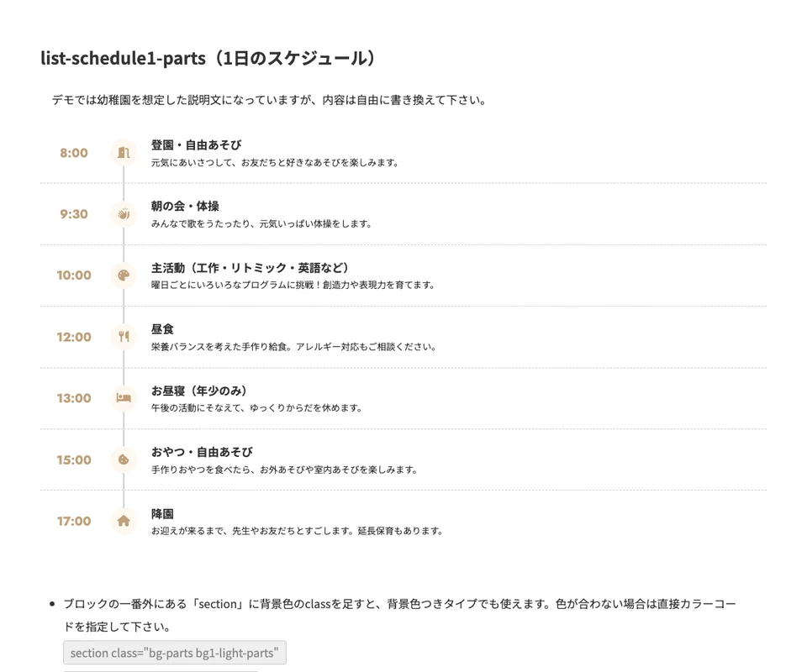
Task: Click the 13:00 time label
Action: point(74,398)
